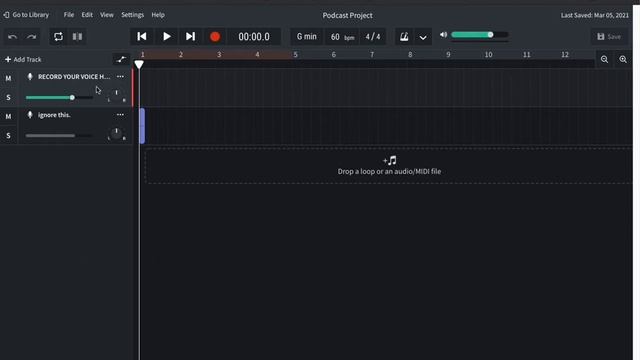Click Last Saved date text
This screenshot has height=360, width=640.
595,15
